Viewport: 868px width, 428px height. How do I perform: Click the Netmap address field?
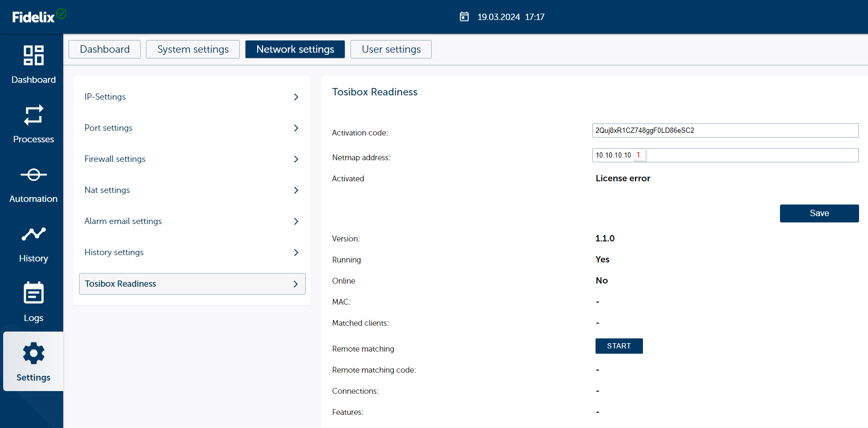(726, 155)
